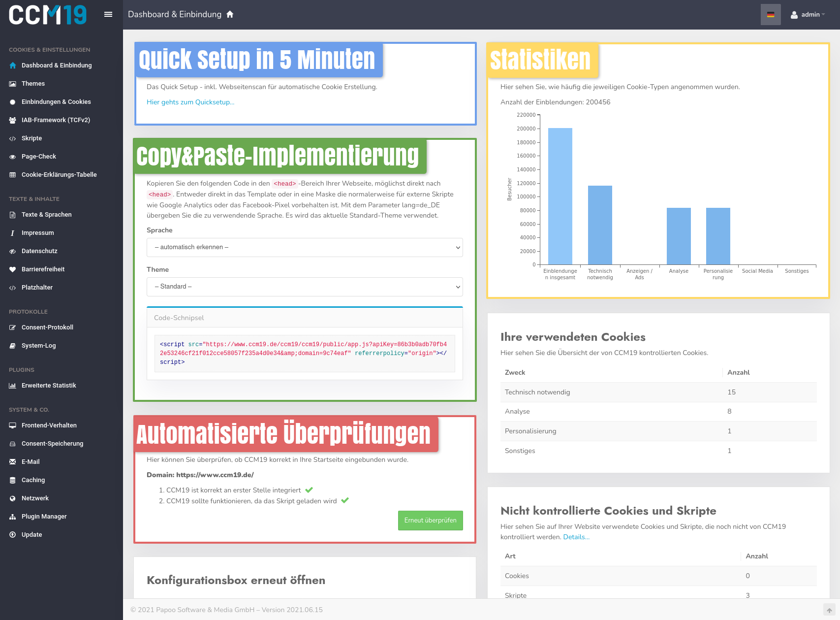The image size is (840, 620).
Task: Click the Barrierefreiheit heart icon
Action: pyautogui.click(x=13, y=269)
